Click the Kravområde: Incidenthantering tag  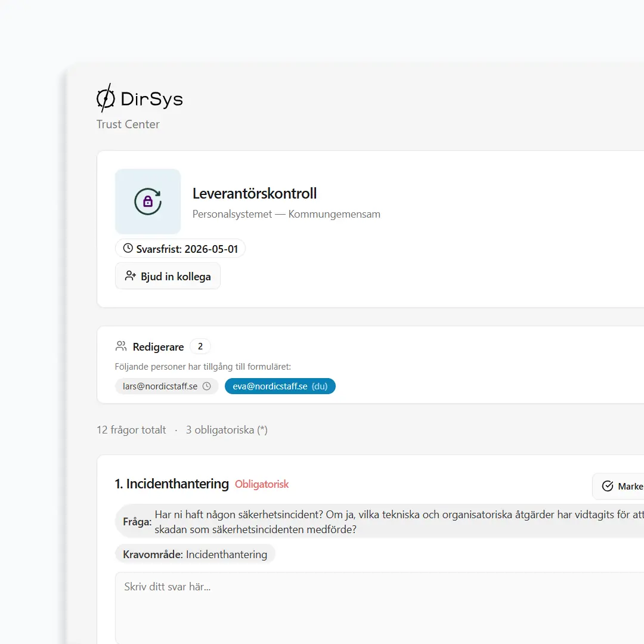[x=195, y=555]
